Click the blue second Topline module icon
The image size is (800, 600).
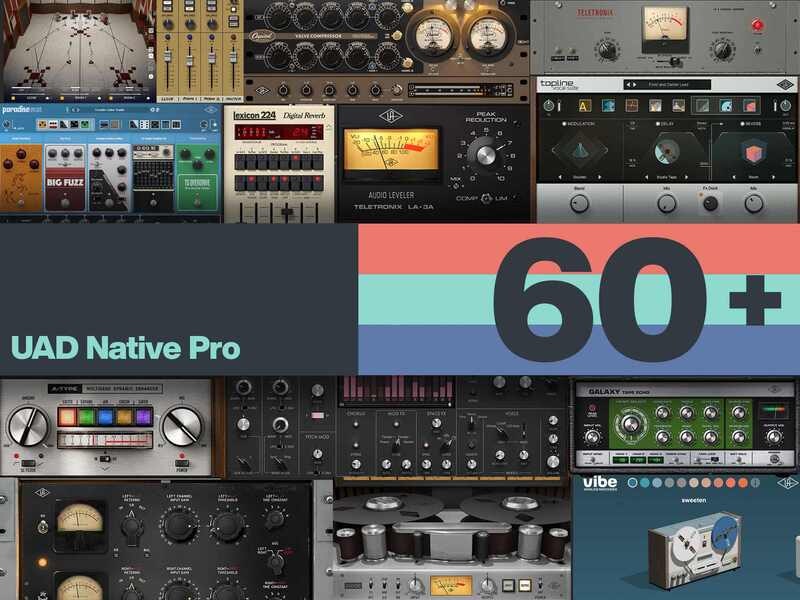pos(608,106)
